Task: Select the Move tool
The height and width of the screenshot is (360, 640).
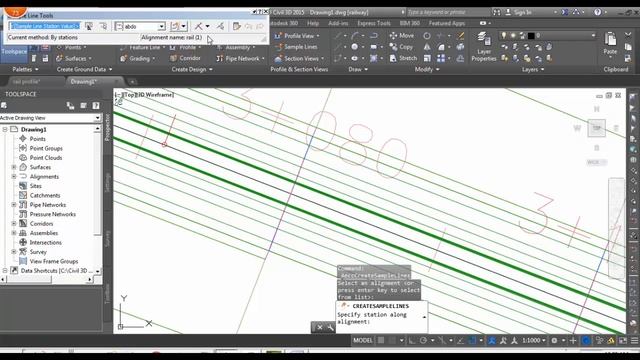Action: click(x=401, y=36)
